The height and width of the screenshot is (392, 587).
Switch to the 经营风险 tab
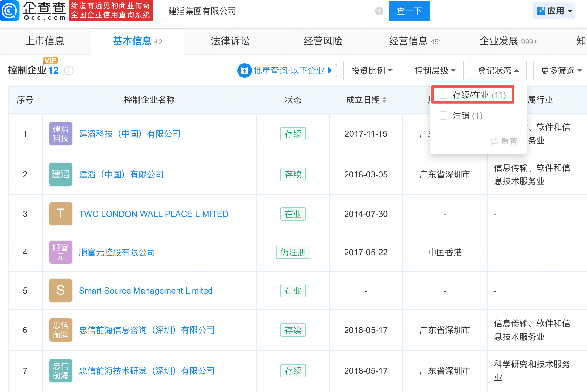pos(323,41)
